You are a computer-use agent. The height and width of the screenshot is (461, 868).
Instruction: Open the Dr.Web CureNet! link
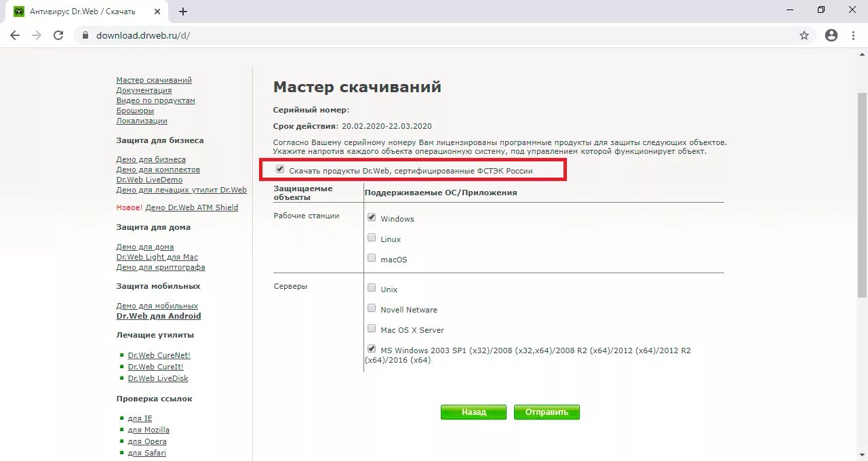click(x=159, y=355)
